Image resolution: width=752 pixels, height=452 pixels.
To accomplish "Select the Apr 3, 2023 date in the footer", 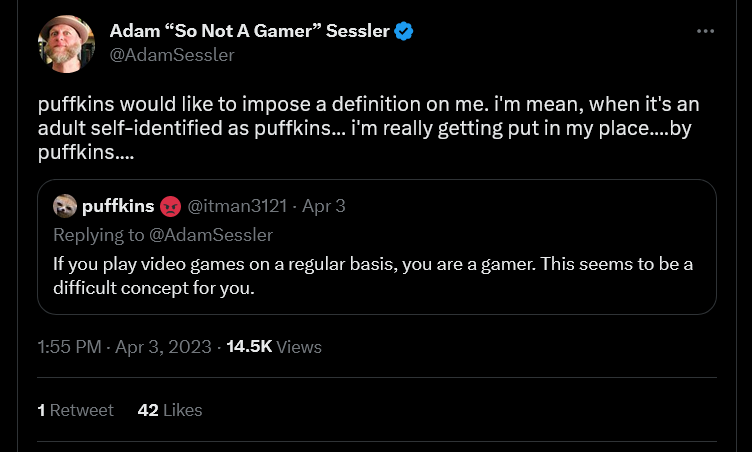I will pos(163,347).
